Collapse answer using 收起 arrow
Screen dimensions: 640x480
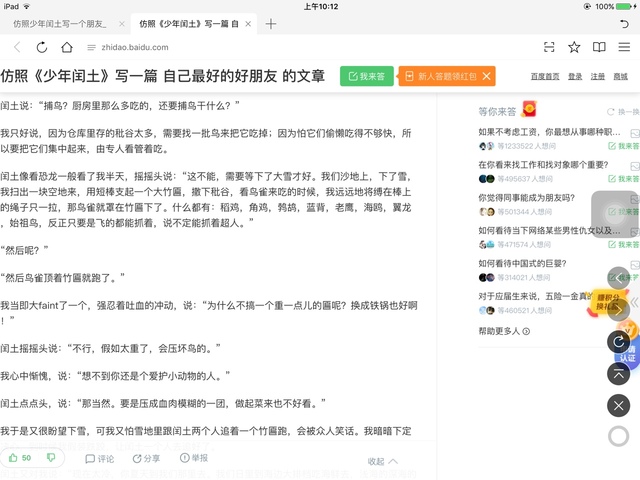(382, 461)
